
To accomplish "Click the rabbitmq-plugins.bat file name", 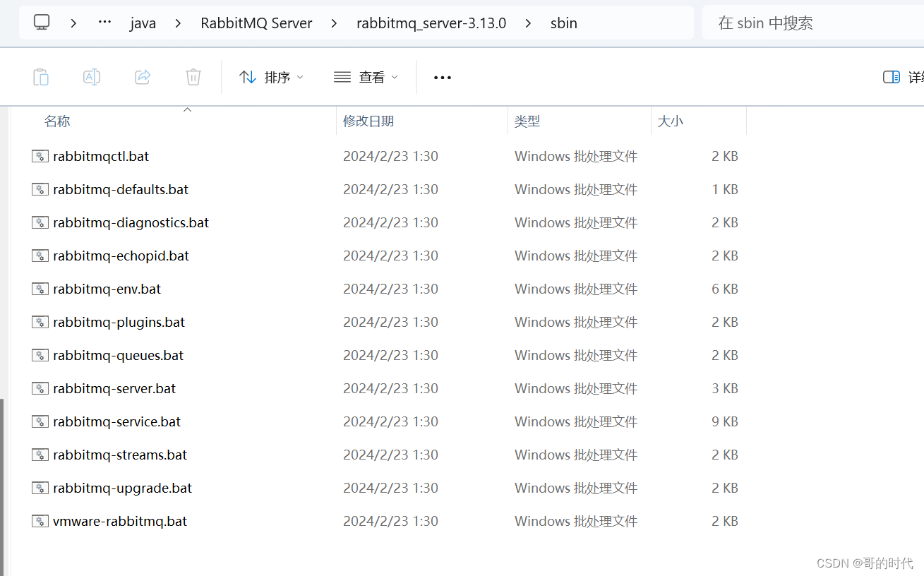I will point(119,322).
